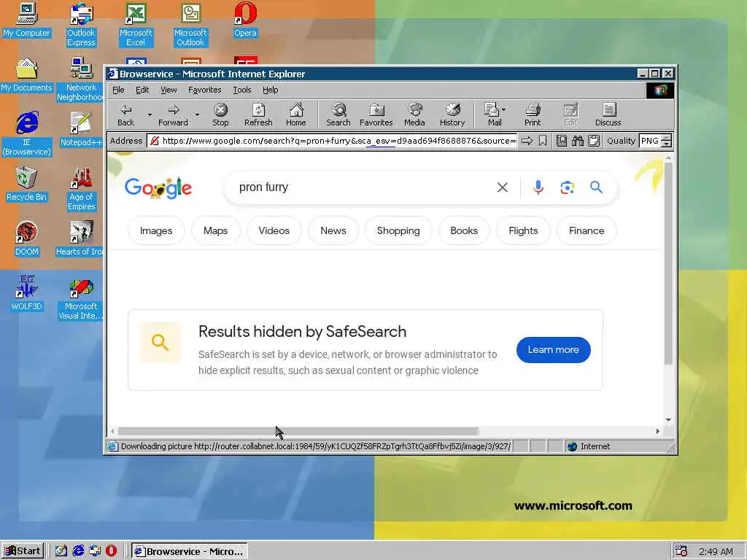Click the clipboard icon in the address bar
Image resolution: width=747 pixels, height=560 pixels.
click(x=594, y=141)
